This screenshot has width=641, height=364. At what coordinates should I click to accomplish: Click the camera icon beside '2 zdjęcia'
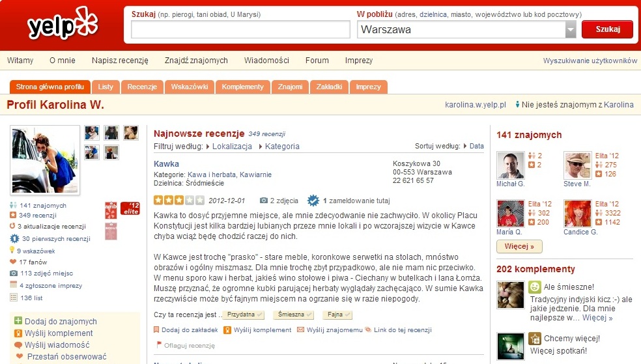pos(264,201)
